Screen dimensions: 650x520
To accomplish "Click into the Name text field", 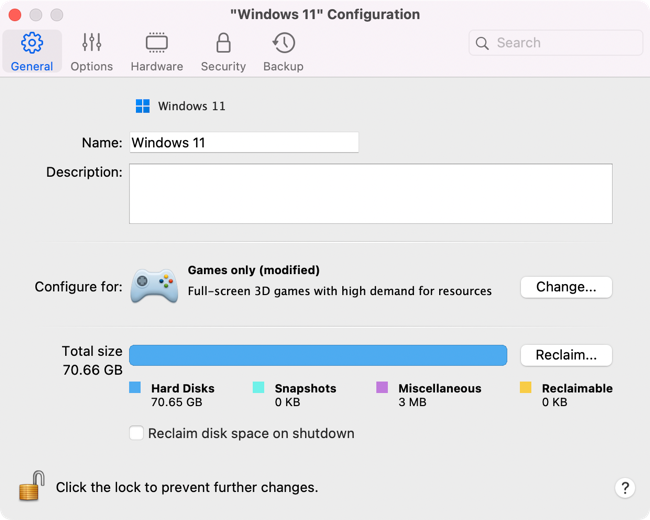I will 244,143.
